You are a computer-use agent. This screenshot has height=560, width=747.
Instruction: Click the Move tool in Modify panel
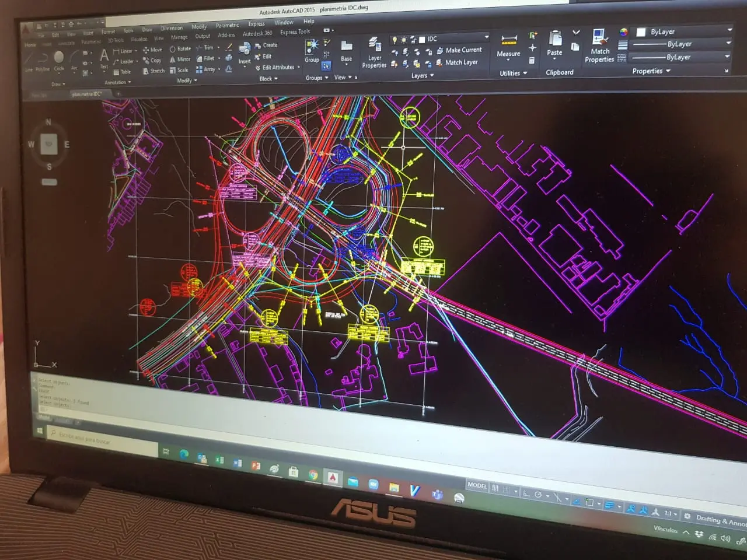[x=152, y=50]
